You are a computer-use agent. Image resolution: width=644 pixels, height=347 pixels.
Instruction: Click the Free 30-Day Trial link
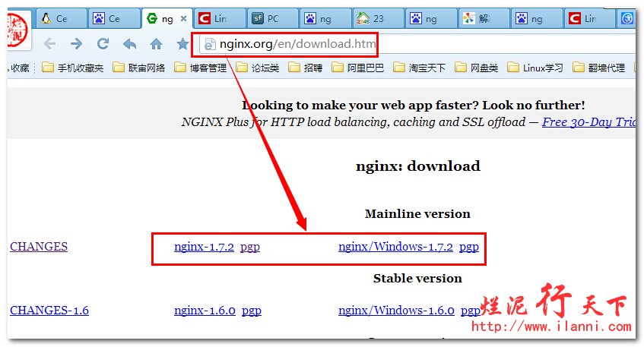coord(588,122)
